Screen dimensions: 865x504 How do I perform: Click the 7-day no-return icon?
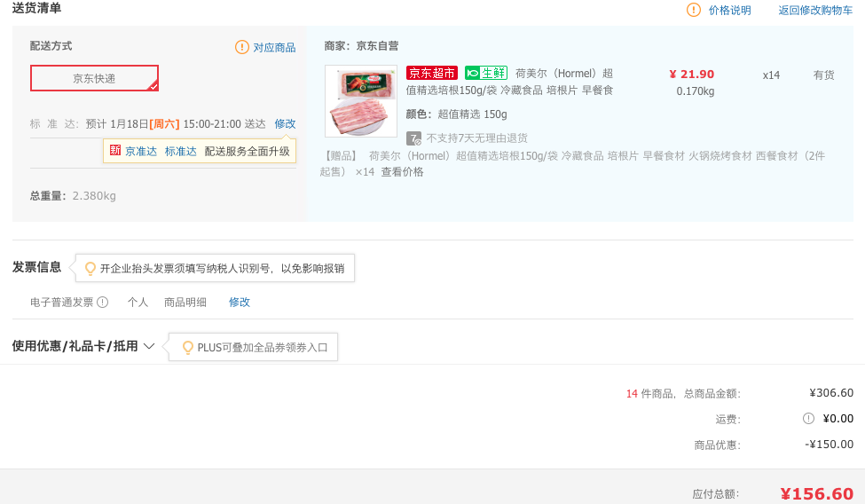(413, 138)
